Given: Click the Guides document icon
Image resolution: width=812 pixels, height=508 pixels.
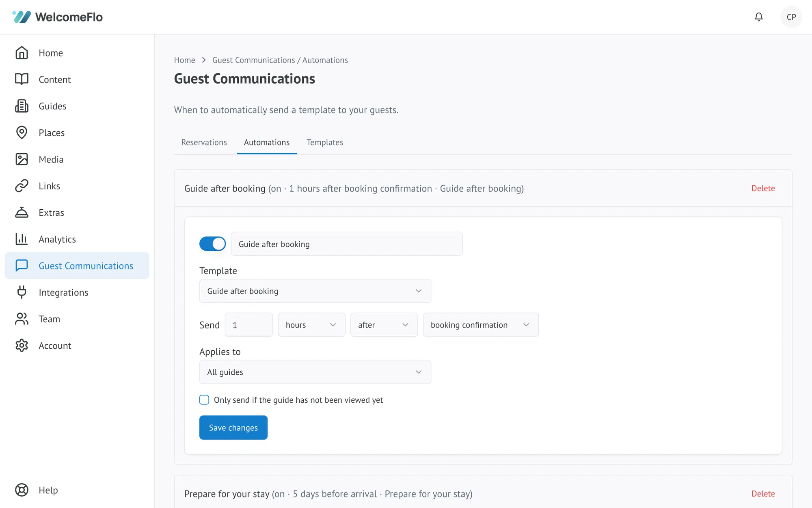Looking at the screenshot, I should coord(22,106).
